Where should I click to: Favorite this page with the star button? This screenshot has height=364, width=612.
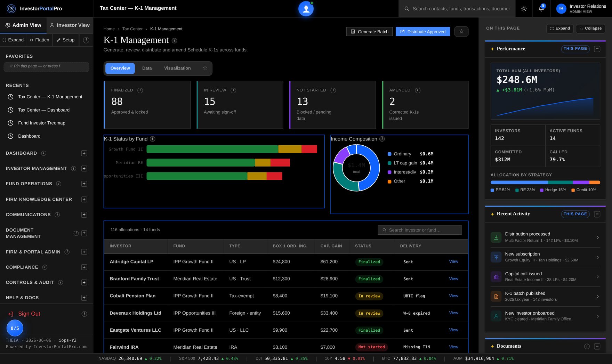pyautogui.click(x=461, y=32)
